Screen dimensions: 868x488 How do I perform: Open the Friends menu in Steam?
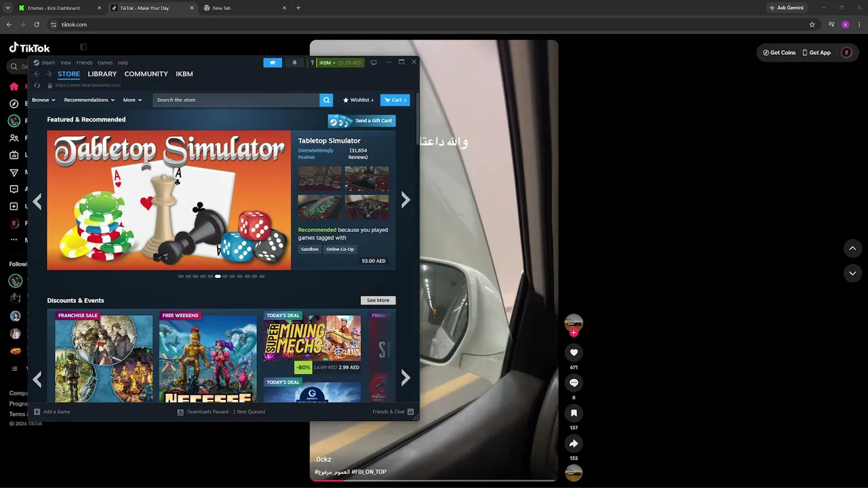84,63
